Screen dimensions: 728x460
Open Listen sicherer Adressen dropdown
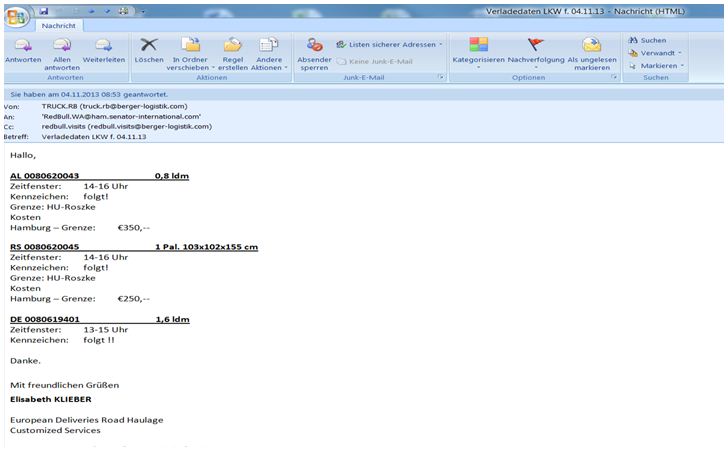[x=389, y=45]
